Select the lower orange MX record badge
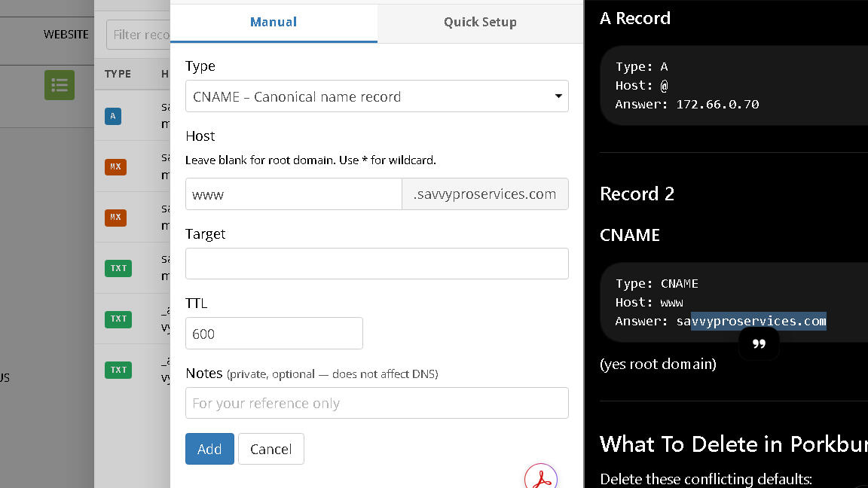The width and height of the screenshot is (868, 488). (x=115, y=217)
